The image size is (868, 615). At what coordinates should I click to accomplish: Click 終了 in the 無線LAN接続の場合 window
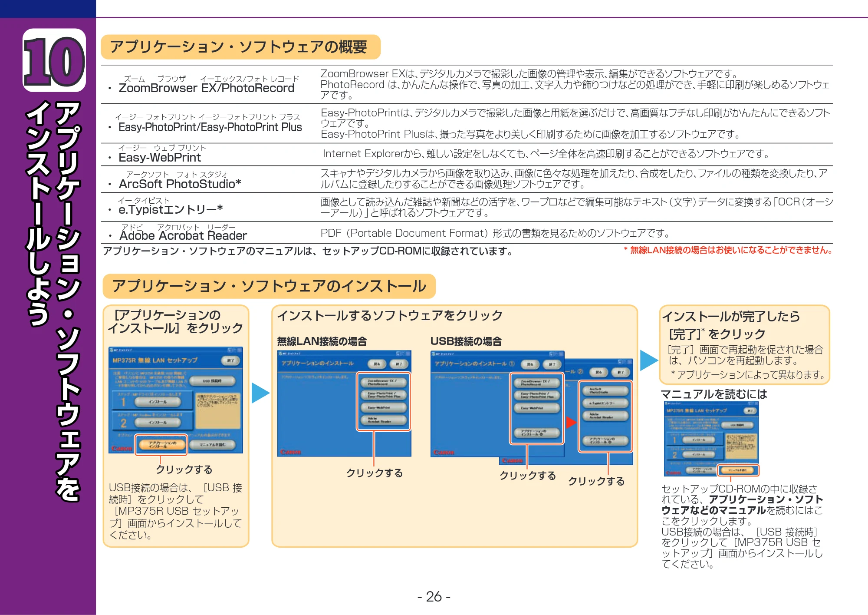(x=399, y=364)
